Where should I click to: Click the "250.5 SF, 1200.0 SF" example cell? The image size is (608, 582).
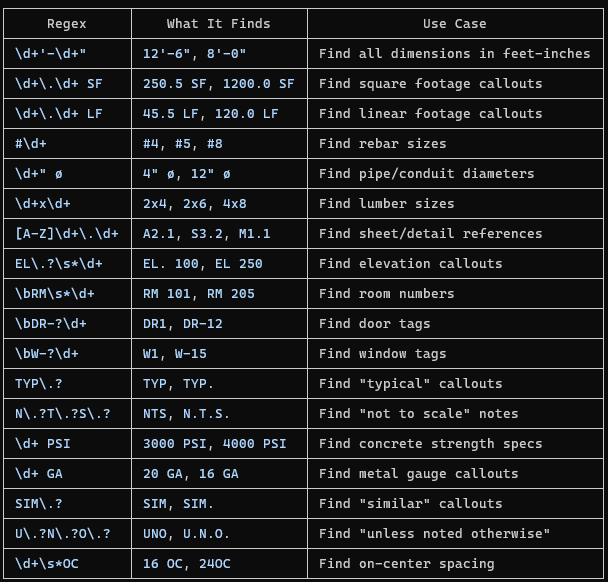point(218,83)
